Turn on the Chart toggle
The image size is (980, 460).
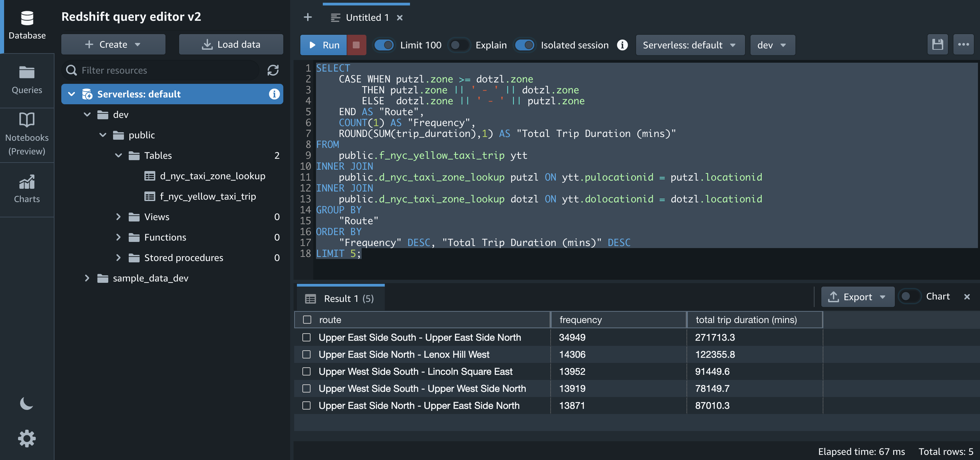tap(910, 296)
